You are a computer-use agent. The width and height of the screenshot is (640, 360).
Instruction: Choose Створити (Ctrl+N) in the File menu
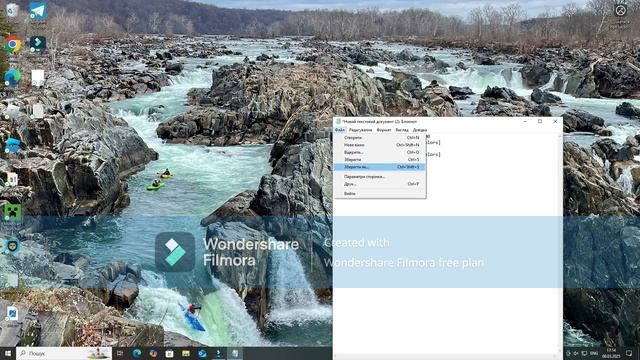(x=380, y=138)
